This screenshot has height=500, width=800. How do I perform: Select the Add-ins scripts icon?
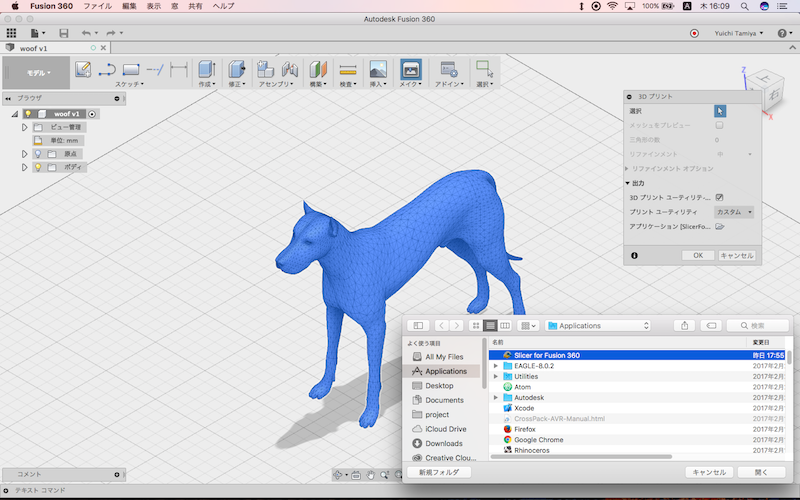449,69
